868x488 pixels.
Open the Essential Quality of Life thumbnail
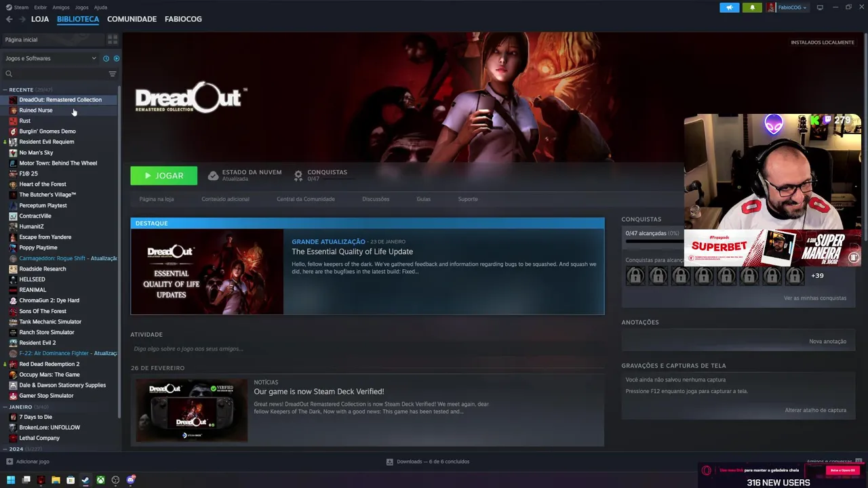(x=207, y=272)
